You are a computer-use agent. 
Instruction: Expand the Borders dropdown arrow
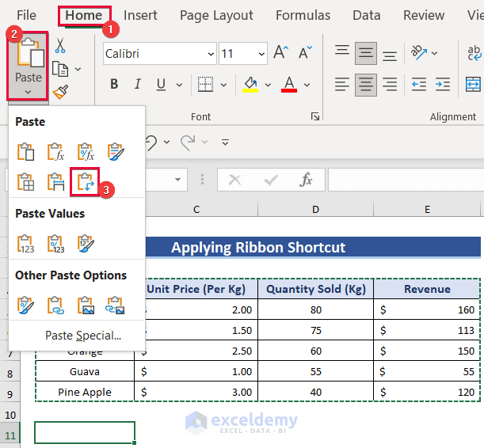point(224,85)
